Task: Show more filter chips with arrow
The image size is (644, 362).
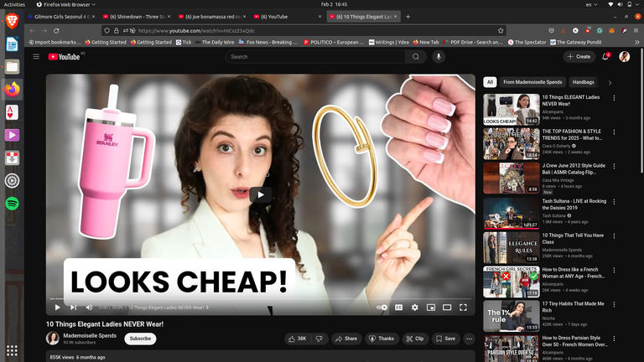Action: point(610,82)
